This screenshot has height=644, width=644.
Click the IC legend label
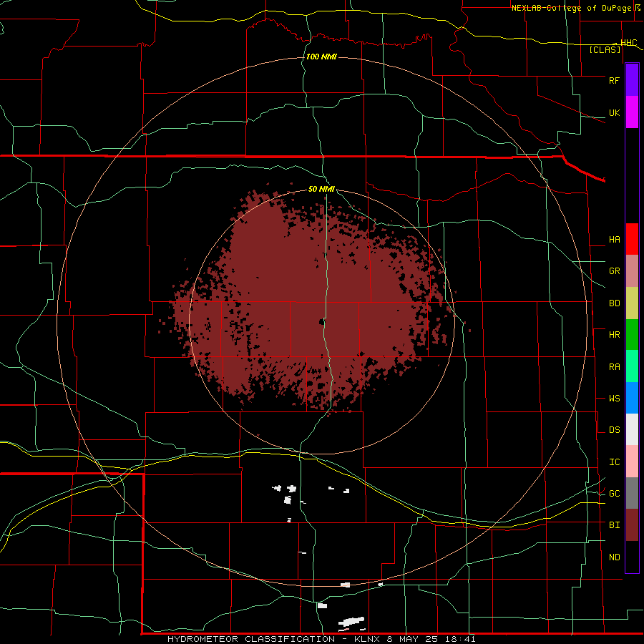(614, 462)
